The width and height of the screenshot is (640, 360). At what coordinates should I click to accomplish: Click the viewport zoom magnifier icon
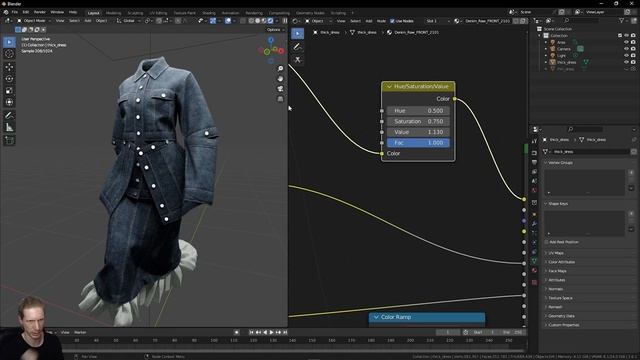pos(280,69)
